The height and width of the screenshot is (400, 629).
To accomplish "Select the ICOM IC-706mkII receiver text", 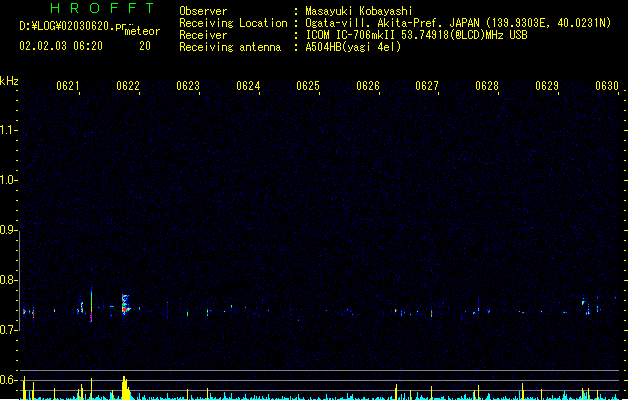I will (416, 35).
